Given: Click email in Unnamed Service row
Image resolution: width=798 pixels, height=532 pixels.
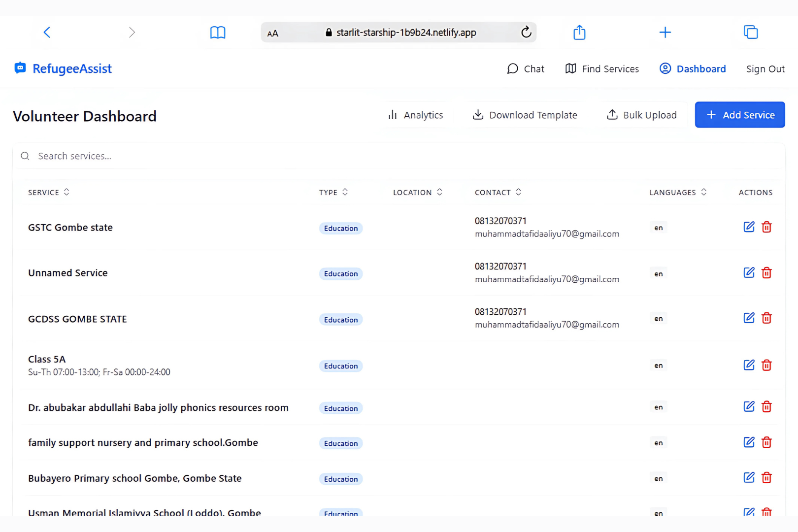Looking at the screenshot, I should coord(547,279).
